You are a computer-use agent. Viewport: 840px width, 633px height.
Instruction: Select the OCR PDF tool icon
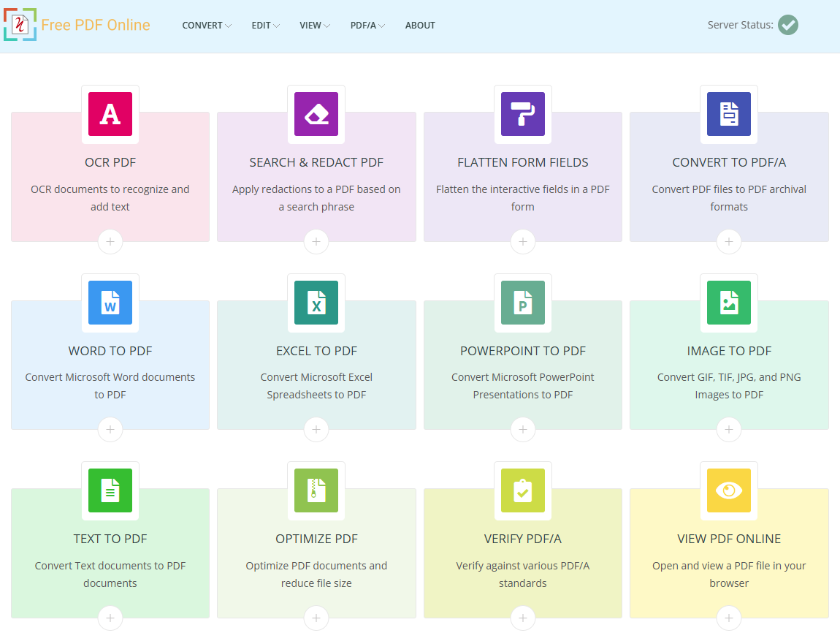coord(110,114)
